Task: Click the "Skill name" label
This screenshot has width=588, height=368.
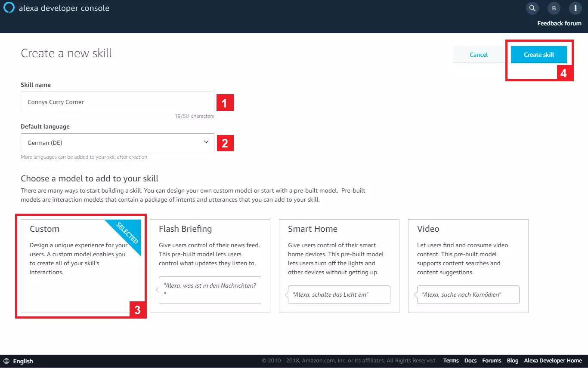Action: [36, 85]
